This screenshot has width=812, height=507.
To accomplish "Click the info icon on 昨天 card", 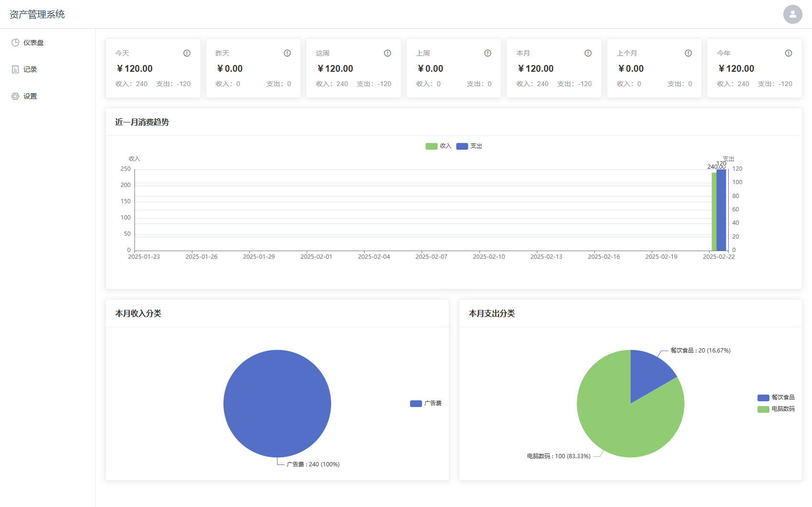I will coord(287,53).
